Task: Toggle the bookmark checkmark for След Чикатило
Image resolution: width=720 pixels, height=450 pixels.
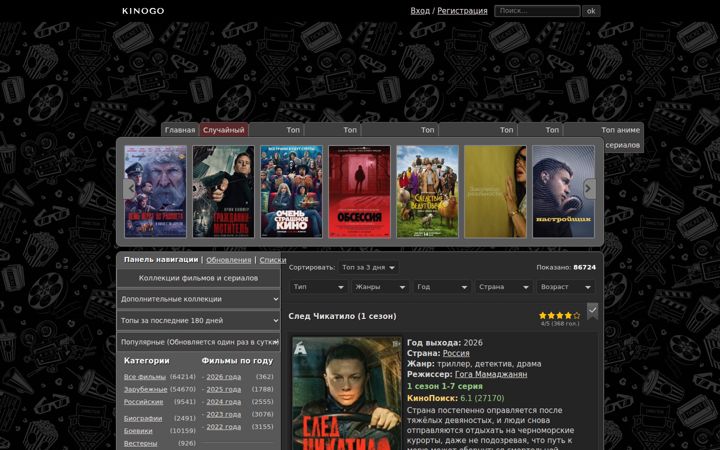Action: tap(592, 311)
